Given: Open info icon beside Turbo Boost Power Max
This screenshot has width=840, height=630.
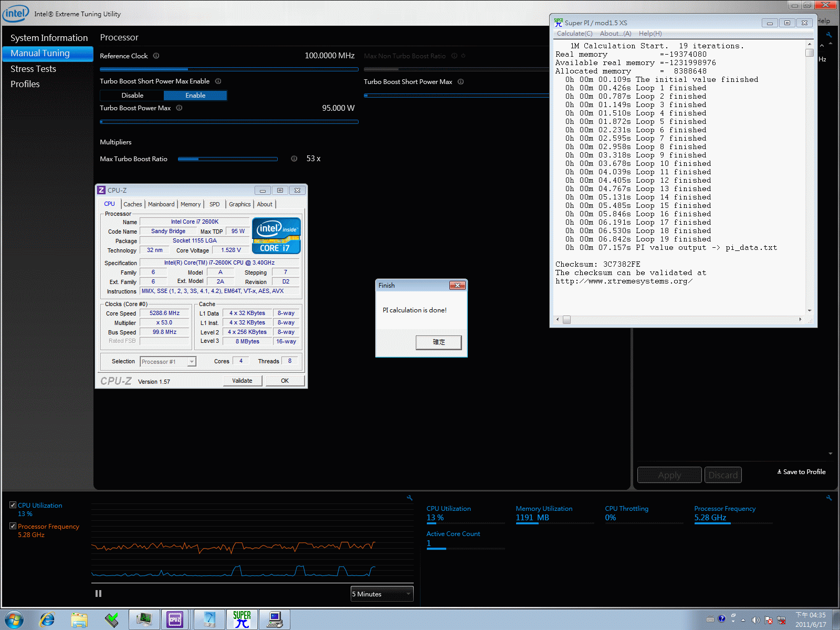Looking at the screenshot, I should click(x=179, y=108).
